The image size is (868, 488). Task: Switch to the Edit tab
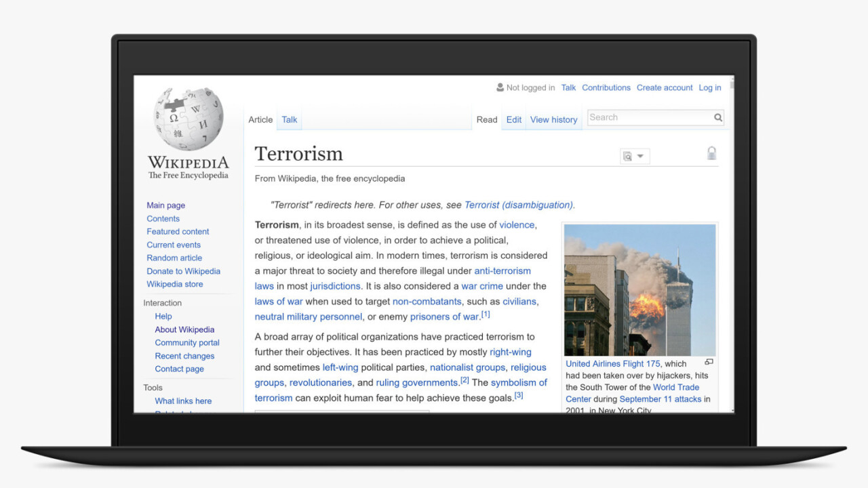pos(514,120)
